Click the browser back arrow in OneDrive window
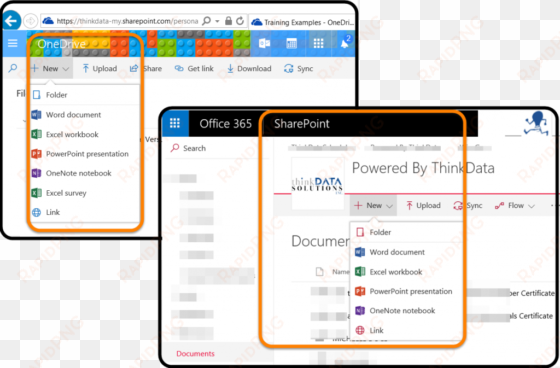This screenshot has width=560, height=368. coord(11,21)
